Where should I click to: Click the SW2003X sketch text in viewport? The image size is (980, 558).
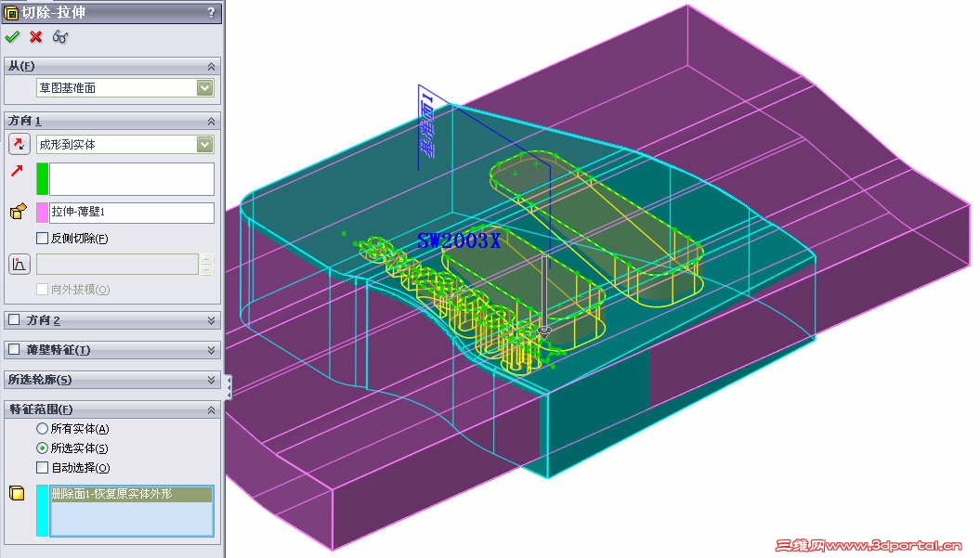[x=459, y=241]
